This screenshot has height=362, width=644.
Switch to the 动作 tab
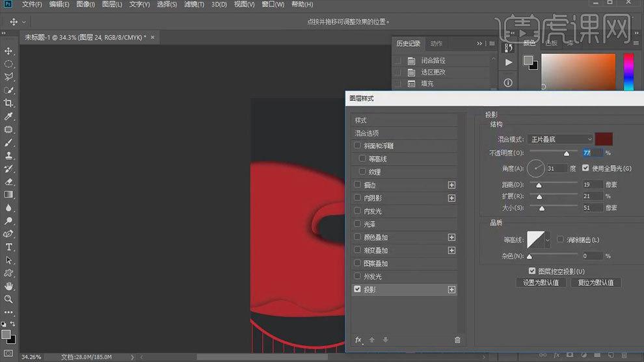[436, 44]
